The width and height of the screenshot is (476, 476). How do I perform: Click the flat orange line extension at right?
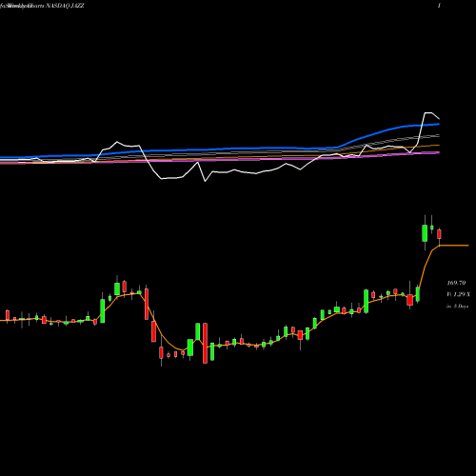[454, 246]
